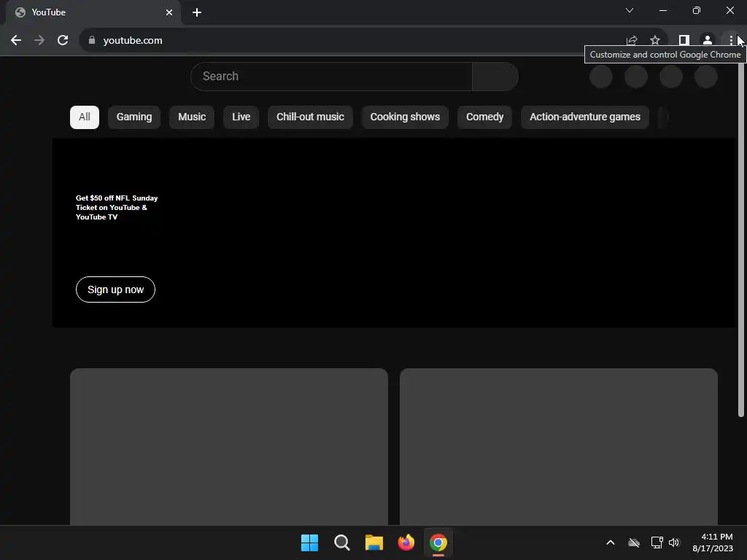The width and height of the screenshot is (747, 560).
Task: View site information via the lock icon
Action: tap(92, 41)
